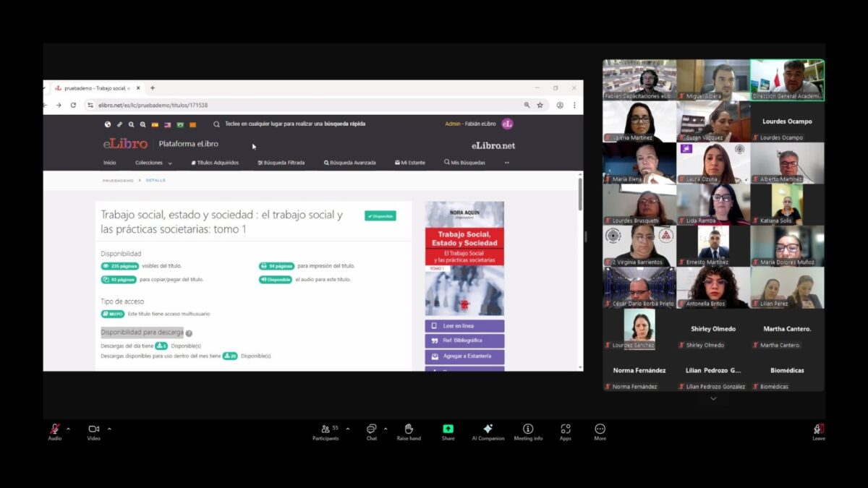Open Mis Búsquedas menu item
Image resolution: width=868 pixels, height=488 pixels.
click(464, 163)
